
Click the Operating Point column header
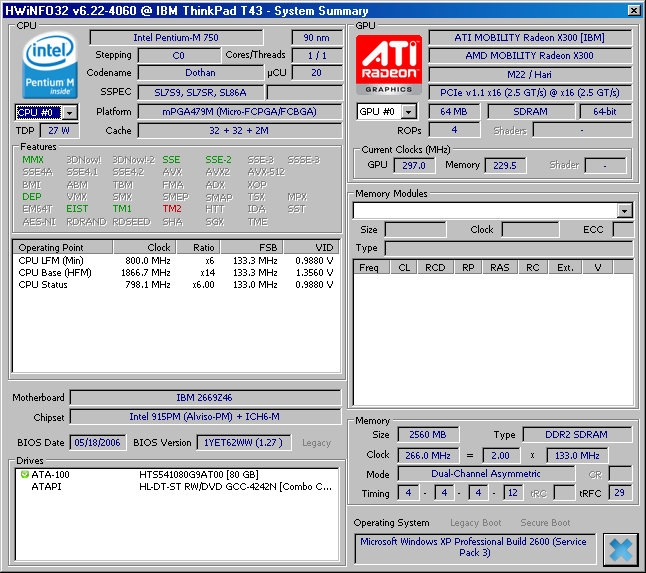(63, 248)
